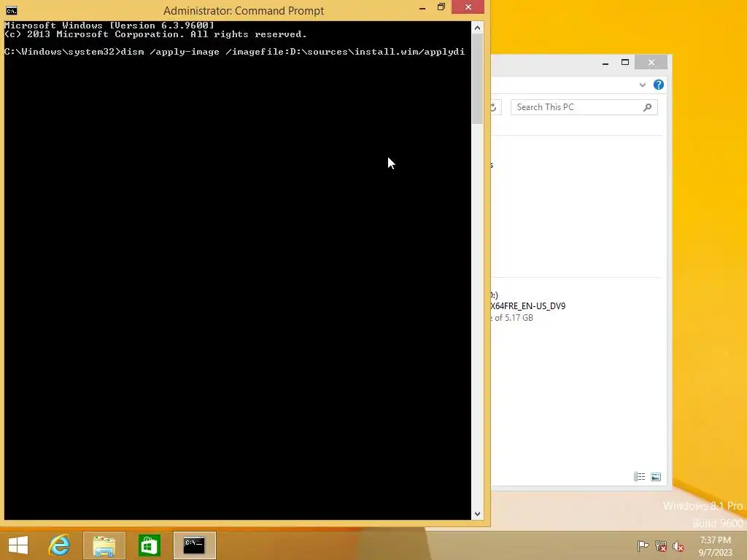Switch File Explorer to details view
This screenshot has height=560, width=747.
click(639, 477)
